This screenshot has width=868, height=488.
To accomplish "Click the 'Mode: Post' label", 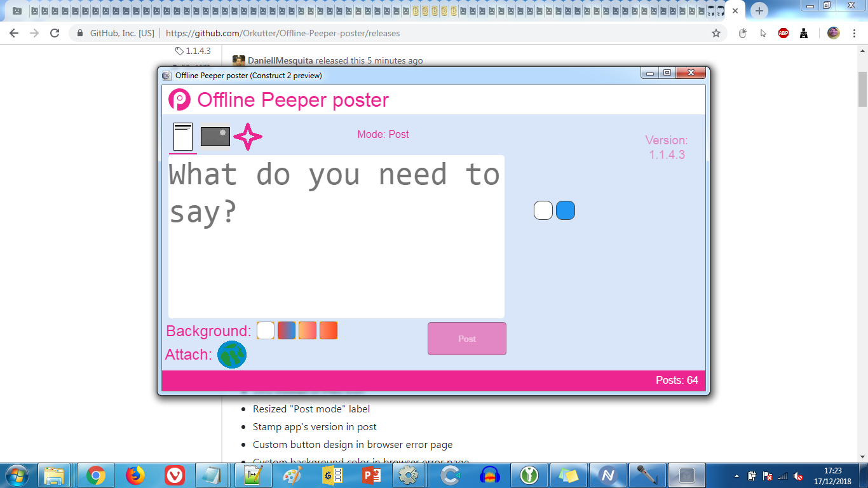I will click(383, 134).
